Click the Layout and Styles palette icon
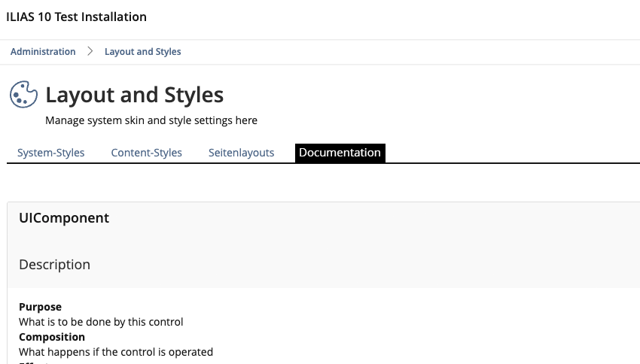The height and width of the screenshot is (364, 640). (23, 95)
